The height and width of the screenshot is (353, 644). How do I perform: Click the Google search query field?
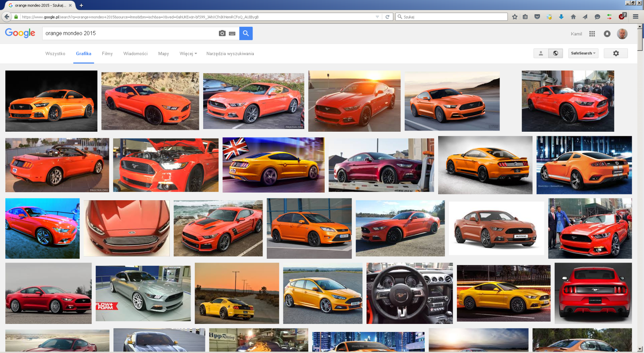[x=130, y=33]
